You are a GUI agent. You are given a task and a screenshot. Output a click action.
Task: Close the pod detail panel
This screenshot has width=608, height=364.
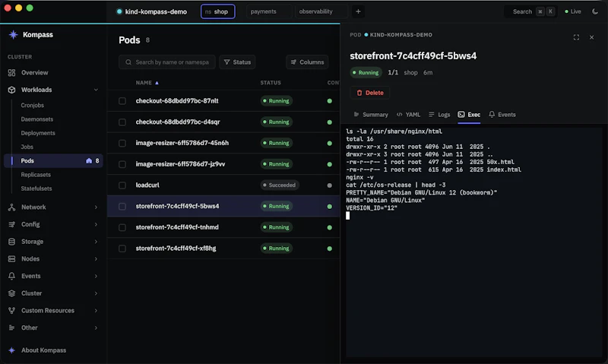click(591, 37)
